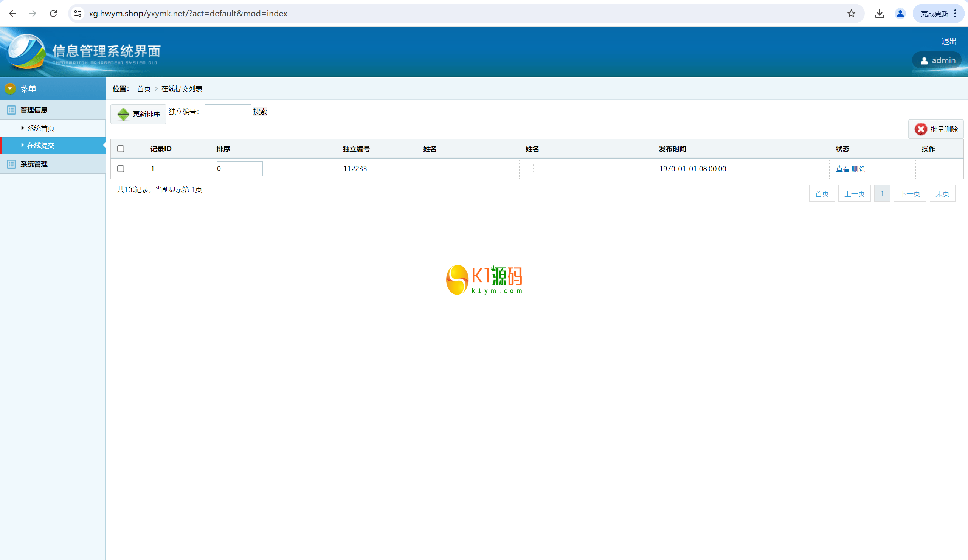Go to 末页 in pagination
The height and width of the screenshot is (560, 968).
(x=942, y=194)
